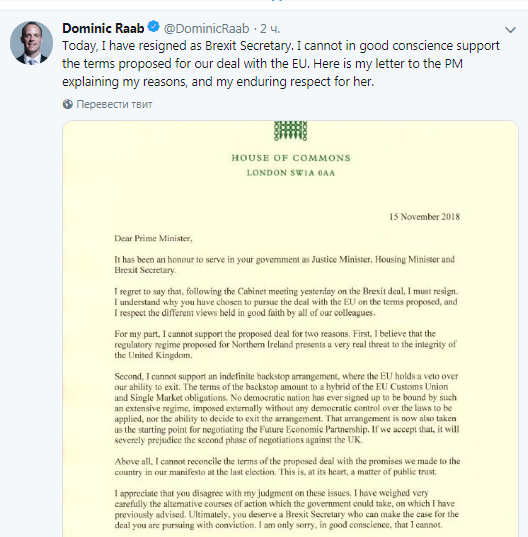Image resolution: width=528 pixels, height=537 pixels.
Task: Click 'LONDON SW1A 0AA' address line
Action: coord(291,173)
